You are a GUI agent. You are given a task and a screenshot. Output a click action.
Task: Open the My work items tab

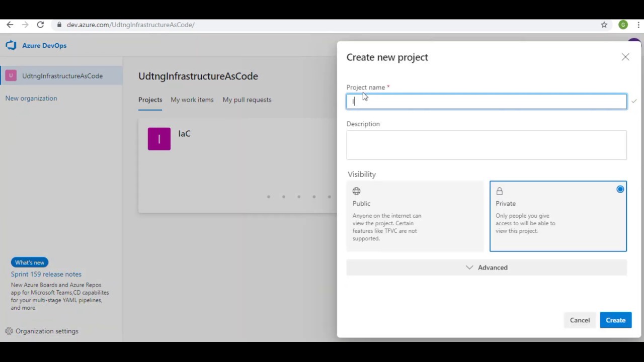click(192, 100)
